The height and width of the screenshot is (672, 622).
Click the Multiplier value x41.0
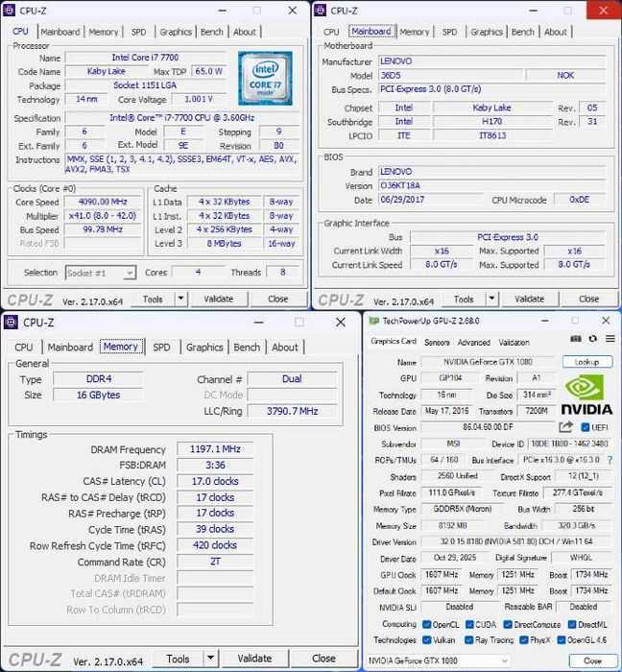point(103,216)
